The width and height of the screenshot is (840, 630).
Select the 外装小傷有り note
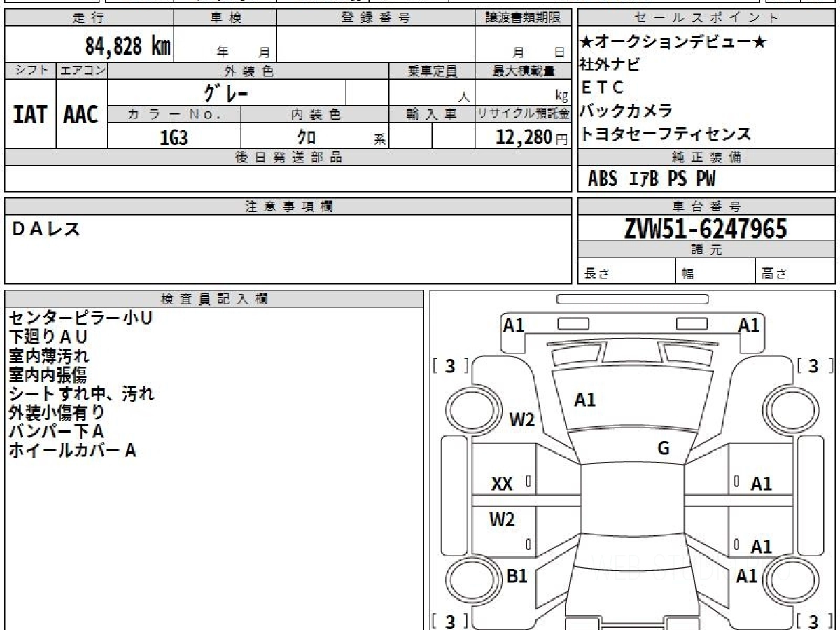[57, 413]
